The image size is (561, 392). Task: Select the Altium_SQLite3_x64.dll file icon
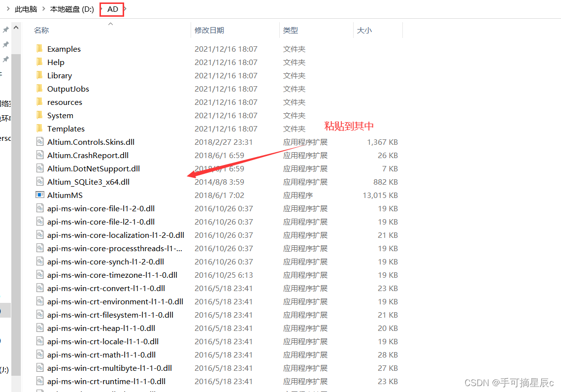coord(40,181)
